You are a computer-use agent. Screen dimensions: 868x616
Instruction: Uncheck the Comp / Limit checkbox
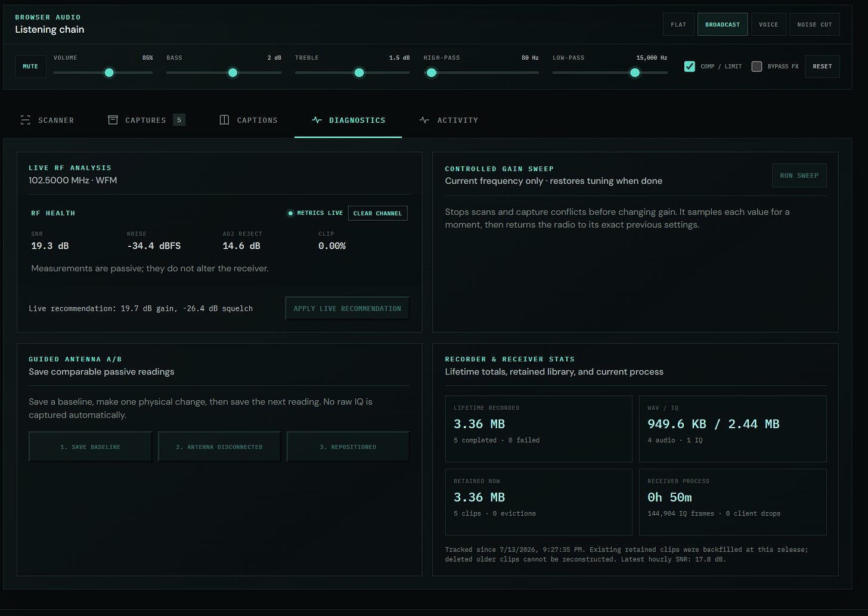[x=690, y=66]
